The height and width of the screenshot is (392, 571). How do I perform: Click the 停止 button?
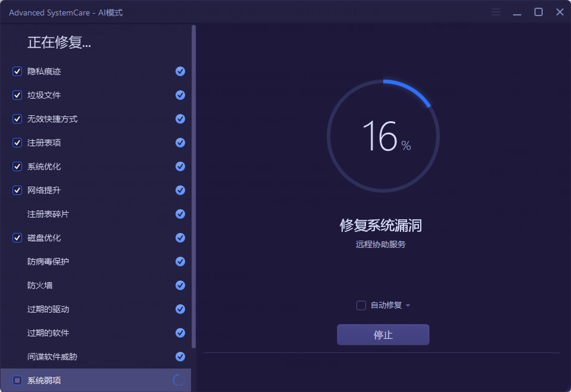pyautogui.click(x=383, y=335)
